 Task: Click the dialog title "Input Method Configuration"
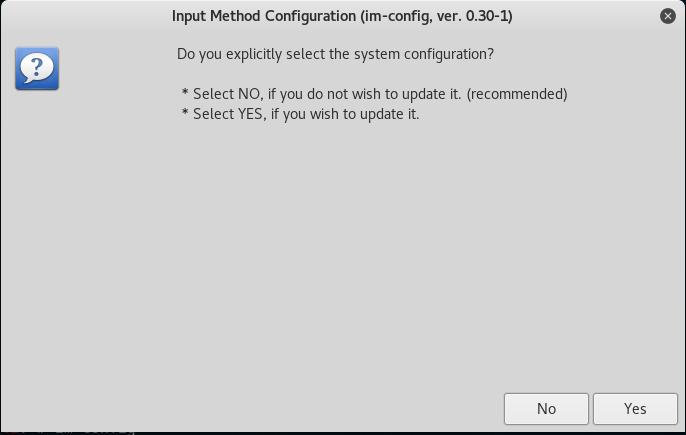coord(264,16)
